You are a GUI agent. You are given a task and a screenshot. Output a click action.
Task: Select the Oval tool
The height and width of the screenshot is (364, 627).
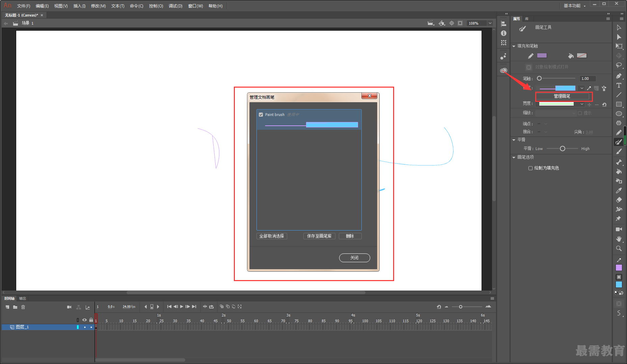[619, 114]
